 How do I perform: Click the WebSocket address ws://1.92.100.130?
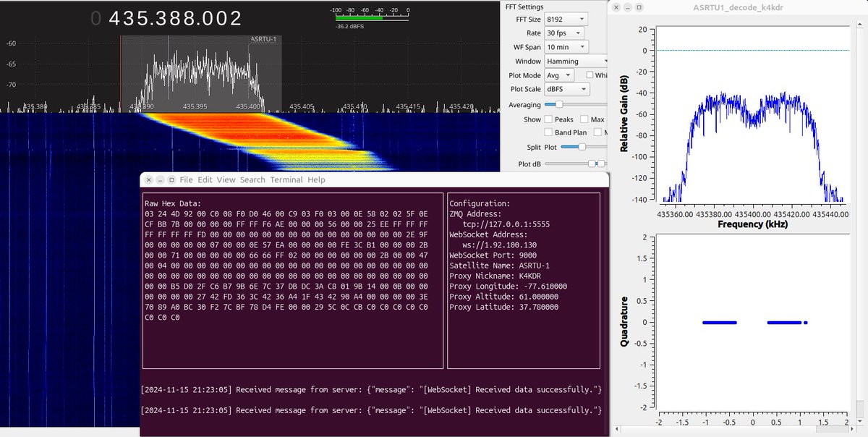(x=500, y=245)
